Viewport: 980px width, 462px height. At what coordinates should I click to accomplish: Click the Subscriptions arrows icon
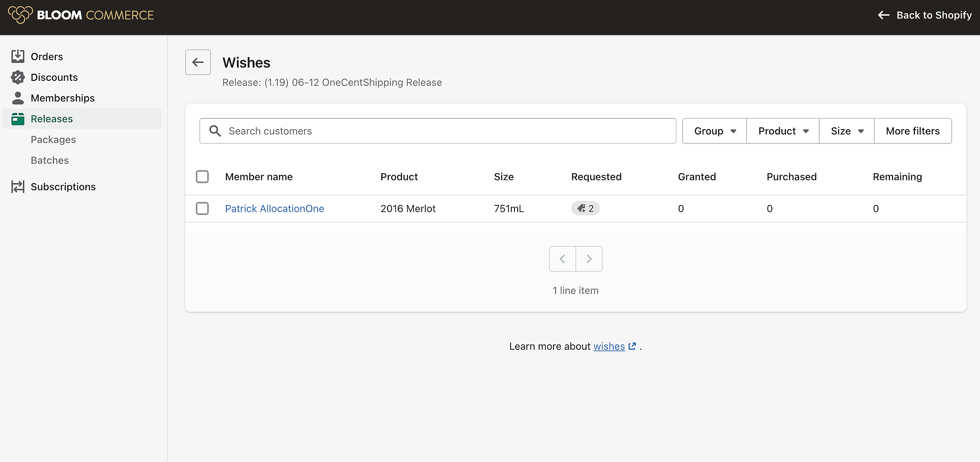[x=18, y=187]
